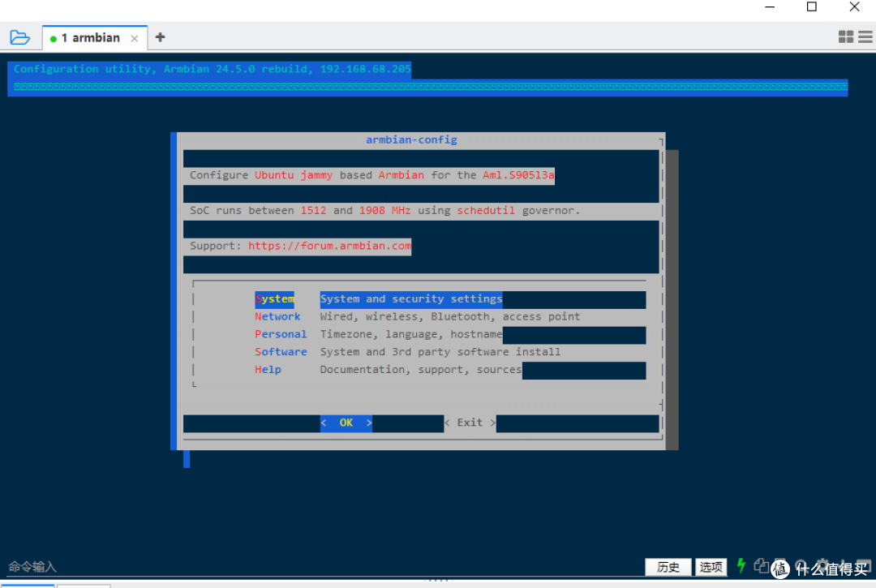Viewport: 876px width, 588px height.
Task: Select the Personal menu entry
Action: (281, 334)
